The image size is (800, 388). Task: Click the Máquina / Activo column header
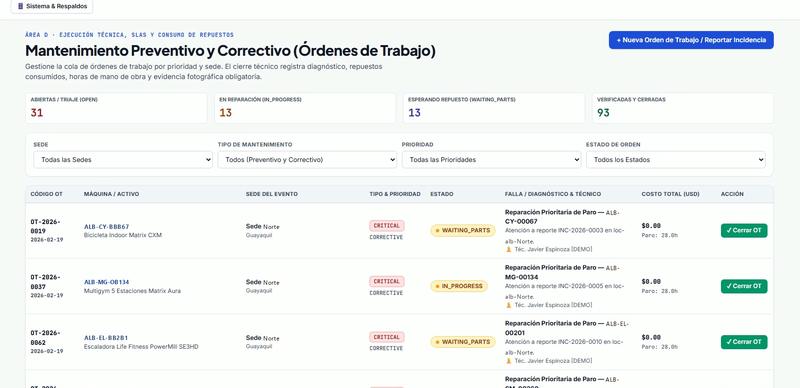click(111, 194)
